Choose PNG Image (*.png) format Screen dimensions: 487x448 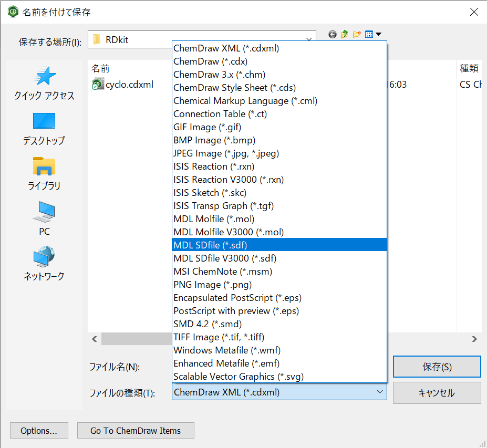(x=279, y=285)
